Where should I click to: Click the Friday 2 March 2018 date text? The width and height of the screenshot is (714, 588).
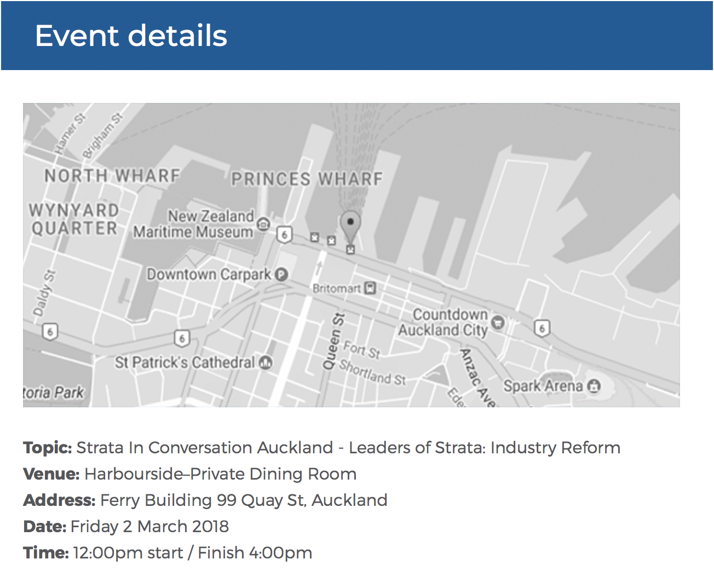(x=149, y=526)
